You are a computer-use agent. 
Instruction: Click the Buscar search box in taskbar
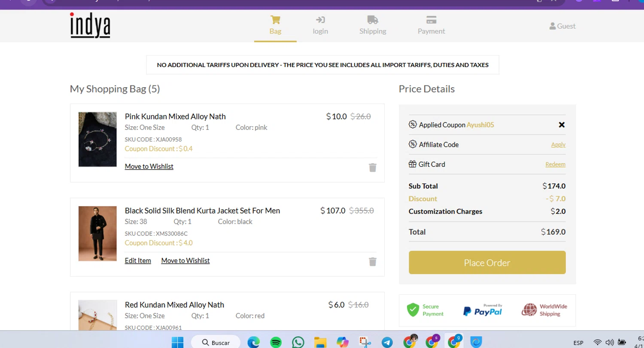point(216,342)
